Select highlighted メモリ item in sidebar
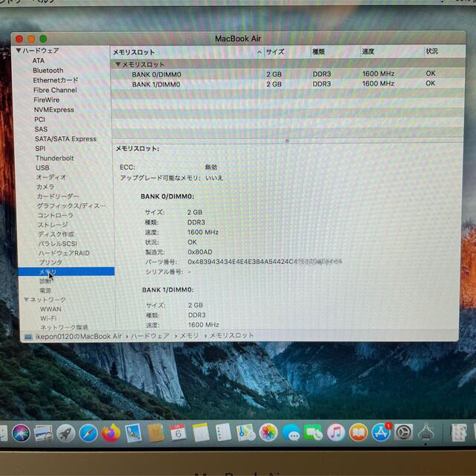Screen dimensions: 476x476 (x=66, y=271)
